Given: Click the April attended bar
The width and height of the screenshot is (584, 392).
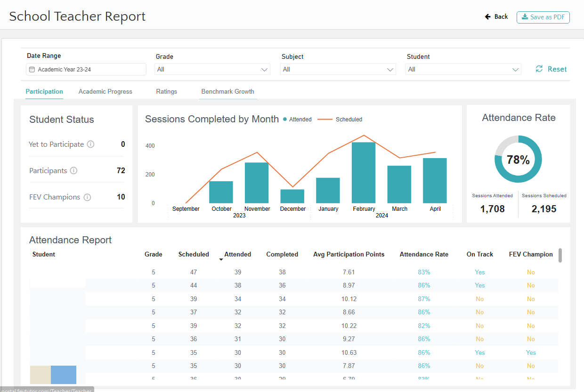Looking at the screenshot, I should pos(435,181).
